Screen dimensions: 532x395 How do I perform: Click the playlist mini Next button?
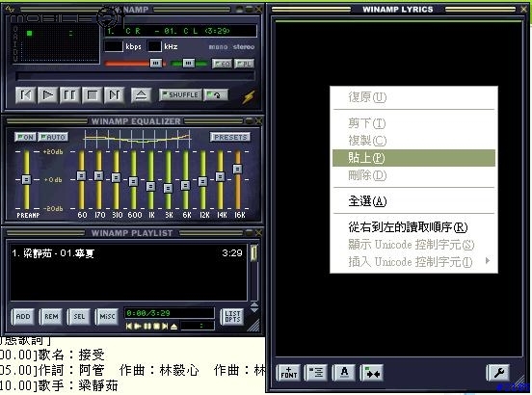165,327
